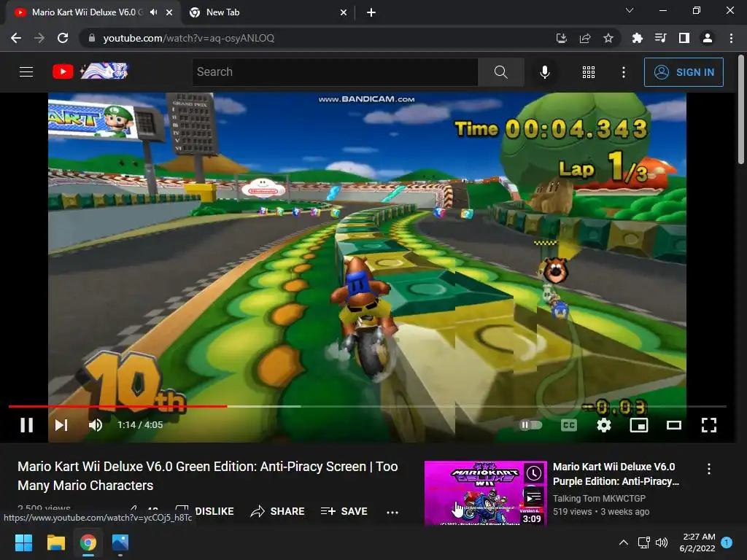Bookmark this page with star icon
The width and height of the screenshot is (747, 560).
(608, 38)
